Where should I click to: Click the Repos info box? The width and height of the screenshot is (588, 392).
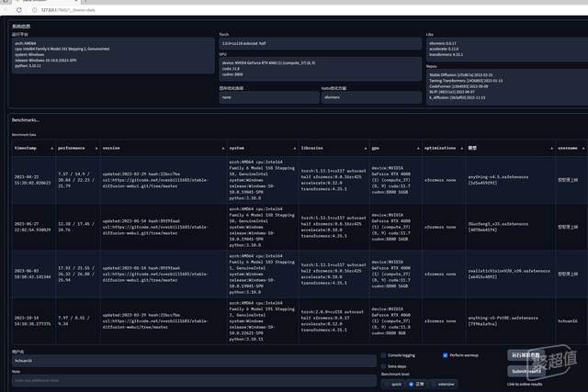tap(507, 86)
